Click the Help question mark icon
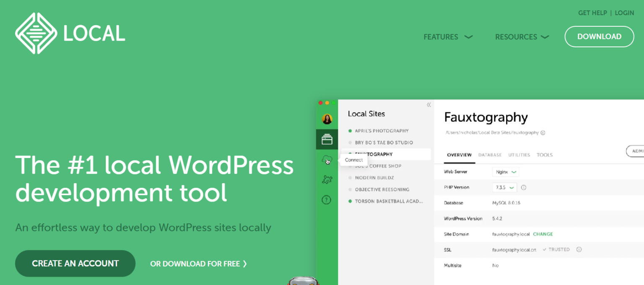The image size is (644, 285). pyautogui.click(x=327, y=200)
